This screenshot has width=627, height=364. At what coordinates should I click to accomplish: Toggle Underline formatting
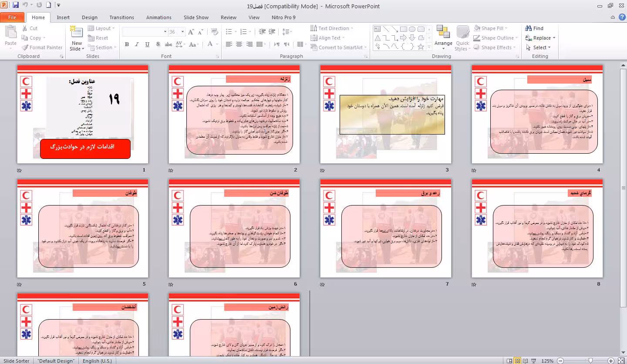coord(147,44)
